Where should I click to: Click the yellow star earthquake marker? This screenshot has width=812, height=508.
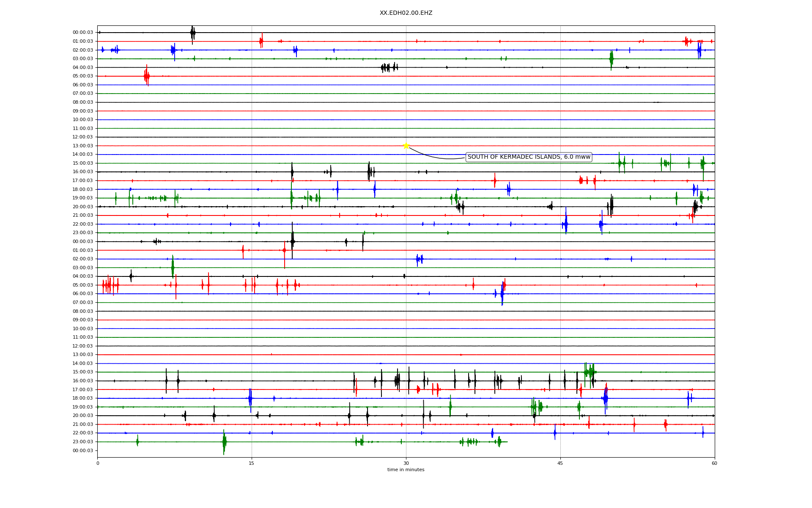(406, 146)
